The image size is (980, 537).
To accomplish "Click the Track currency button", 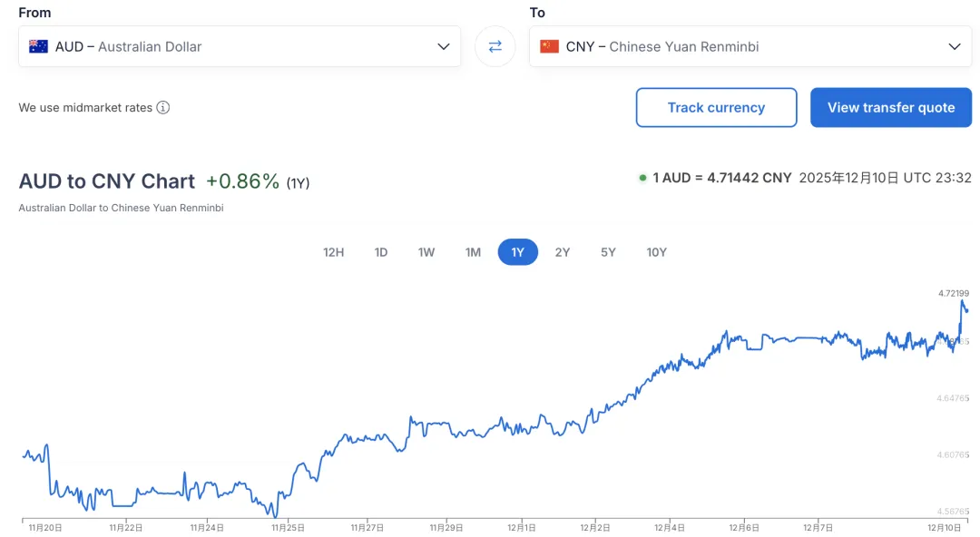I will point(716,107).
